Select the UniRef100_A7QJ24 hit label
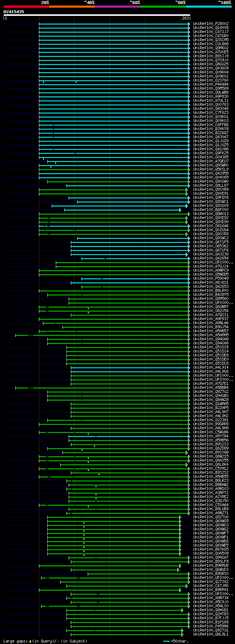Viewport: 235px width, 644px height. (211, 266)
